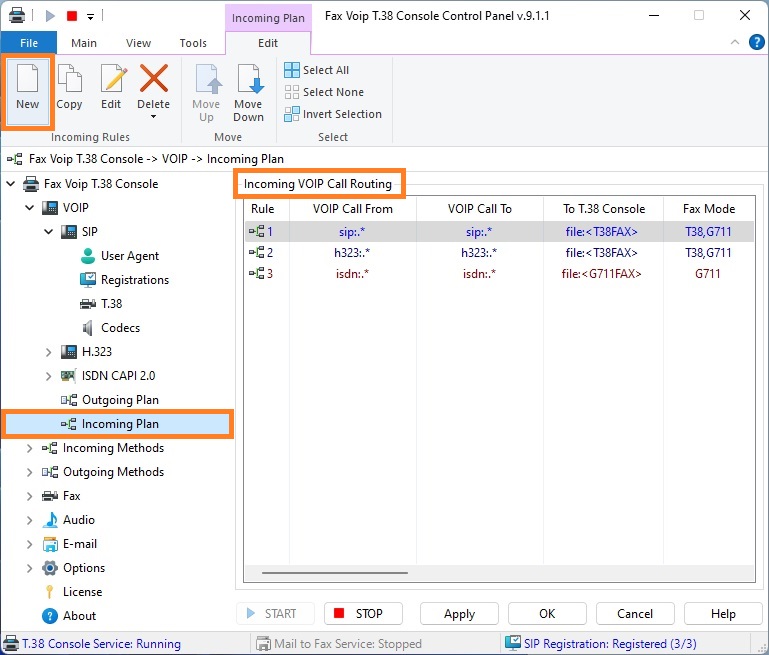The height and width of the screenshot is (655, 769).
Task: Click the VOIP Call From column header
Action: point(353,209)
